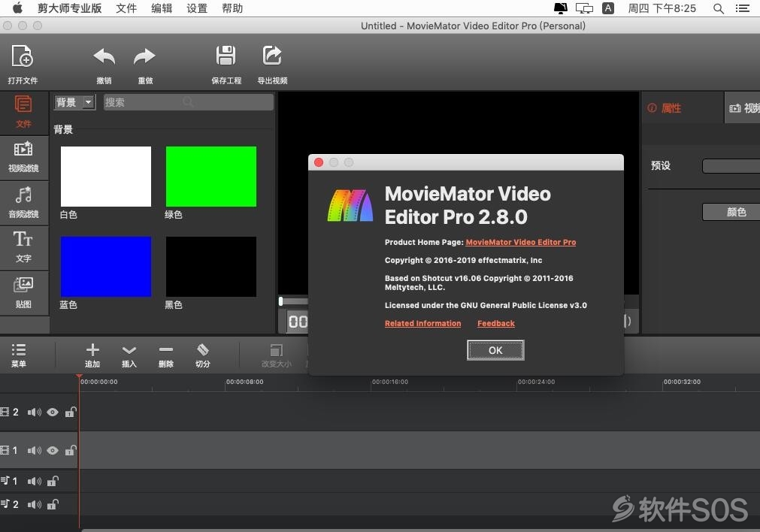
Task: Open the MovieMator Video Editor Pro homepage link
Action: [520, 242]
